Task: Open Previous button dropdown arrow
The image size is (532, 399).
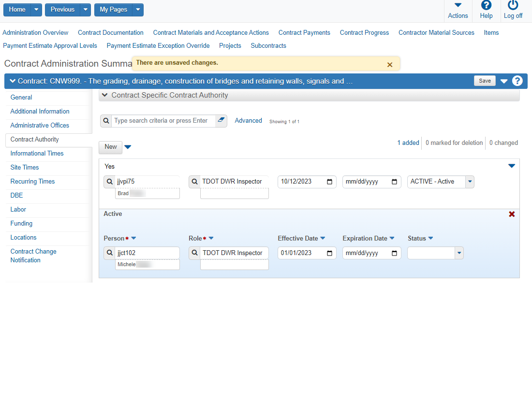Action: (86, 10)
